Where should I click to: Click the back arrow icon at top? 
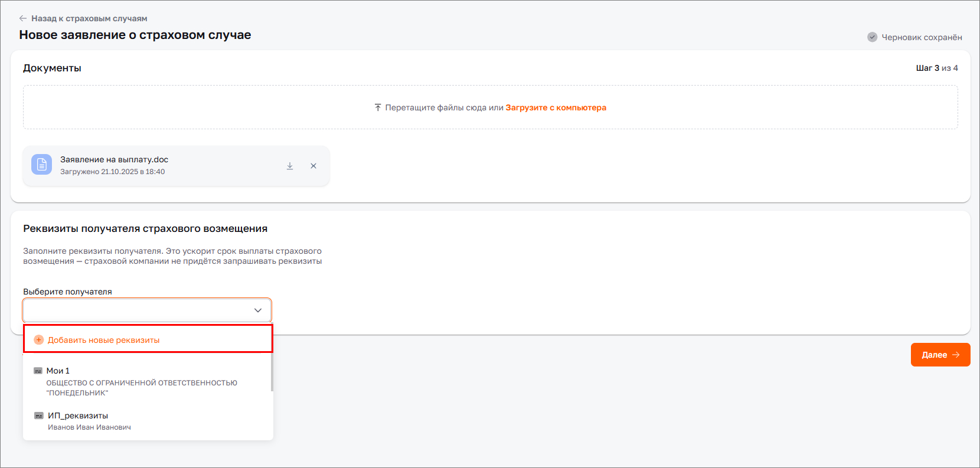23,18
